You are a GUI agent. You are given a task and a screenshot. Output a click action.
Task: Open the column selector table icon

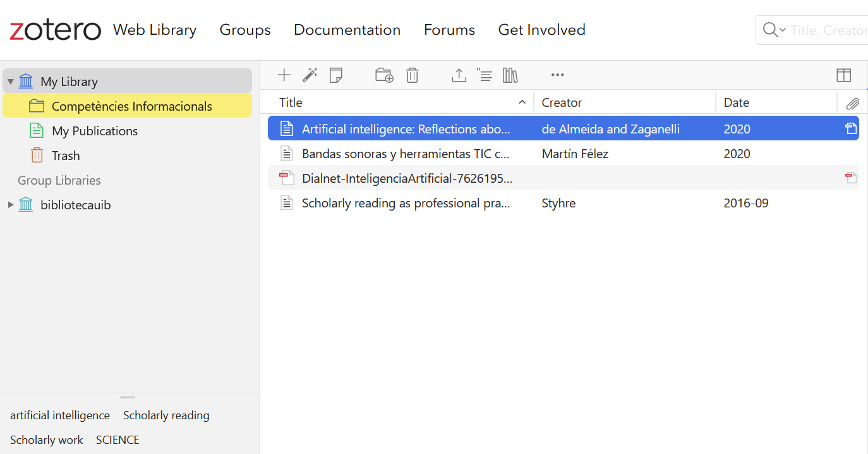point(843,75)
